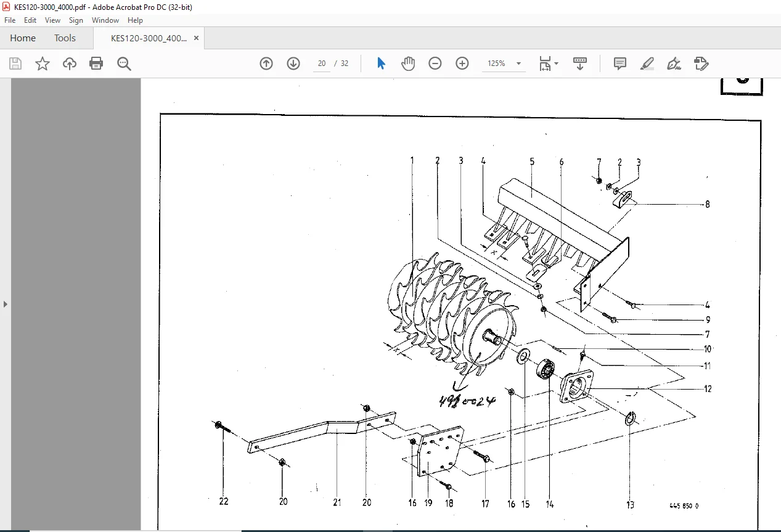Image resolution: width=781 pixels, height=532 pixels.
Task: Open the Window menu
Action: (105, 20)
